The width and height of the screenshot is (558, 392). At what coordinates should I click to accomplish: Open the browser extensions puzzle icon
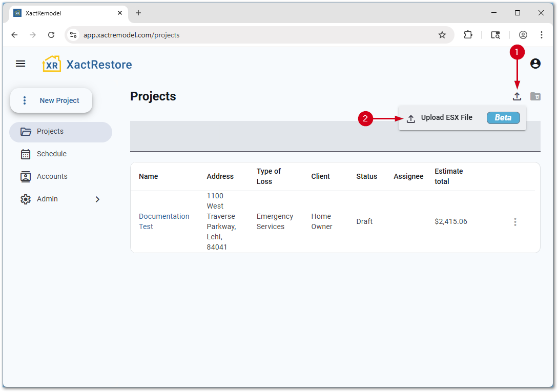coord(467,35)
